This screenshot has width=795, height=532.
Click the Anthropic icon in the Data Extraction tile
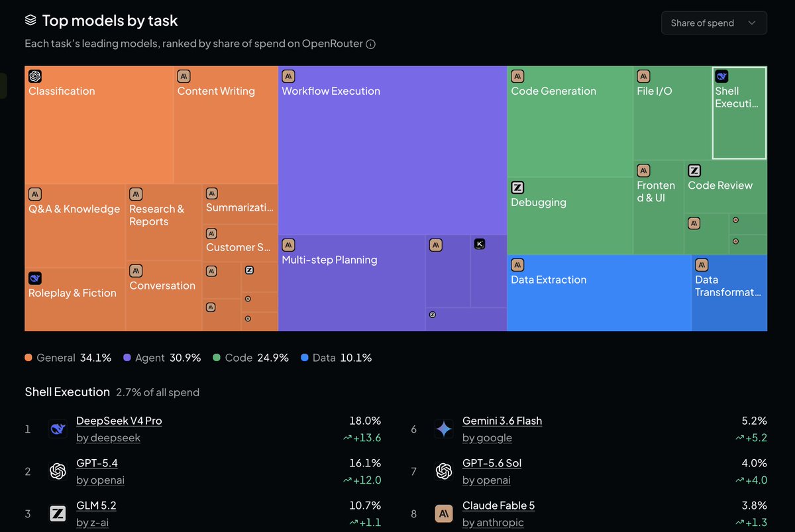coord(517,265)
